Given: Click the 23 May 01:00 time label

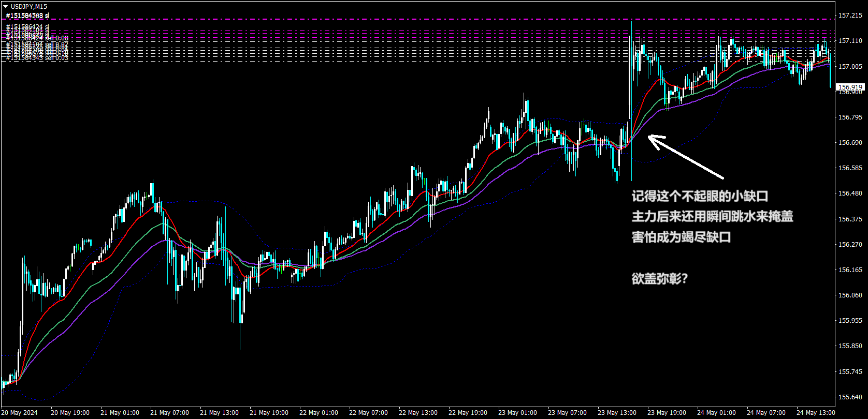Looking at the screenshot, I should click(x=518, y=413).
